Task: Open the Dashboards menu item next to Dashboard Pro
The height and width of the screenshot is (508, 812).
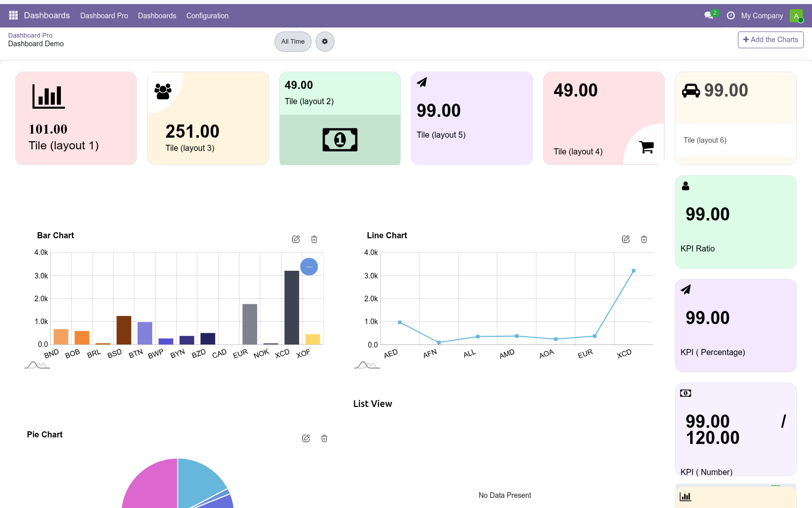Action: coord(157,16)
